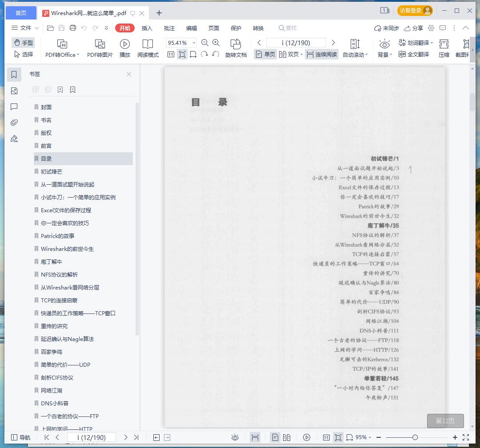The image size is (480, 448).
Task: Open thumbnails panel icon in sidebar
Action: pyautogui.click(x=14, y=91)
